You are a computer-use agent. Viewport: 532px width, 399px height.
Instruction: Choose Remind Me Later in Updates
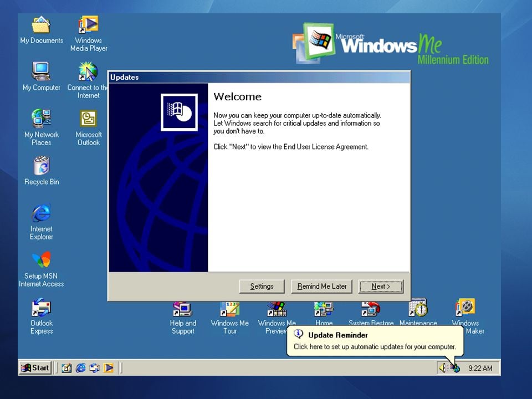point(321,287)
